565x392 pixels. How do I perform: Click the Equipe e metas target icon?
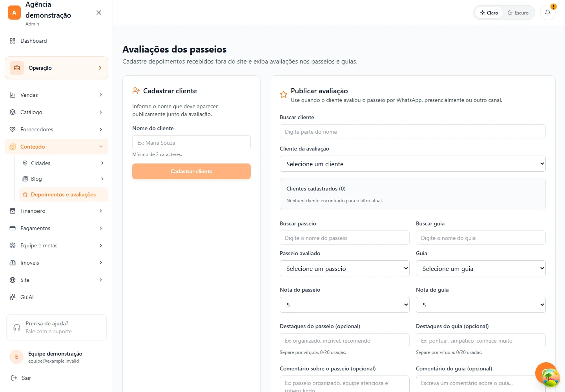click(x=13, y=245)
